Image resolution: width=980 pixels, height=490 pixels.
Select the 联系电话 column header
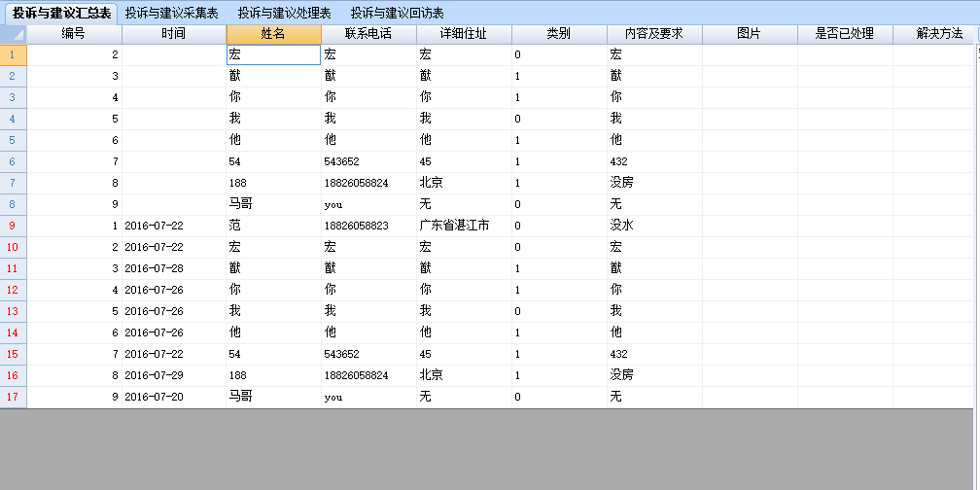point(368,34)
